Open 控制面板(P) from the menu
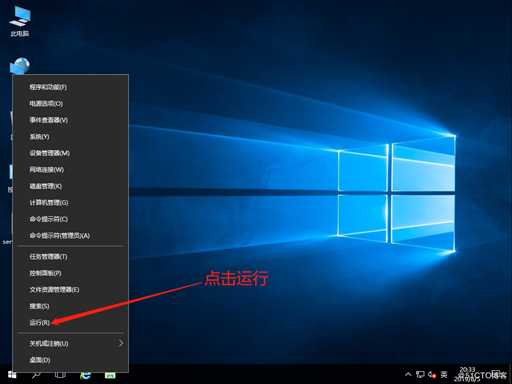Image resolution: width=512 pixels, height=384 pixels. click(70, 273)
